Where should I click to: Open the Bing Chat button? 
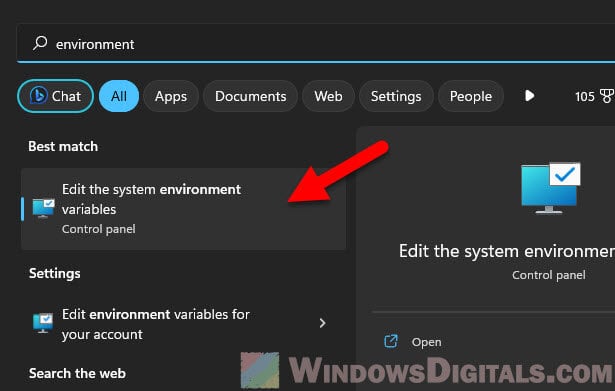[x=55, y=96]
